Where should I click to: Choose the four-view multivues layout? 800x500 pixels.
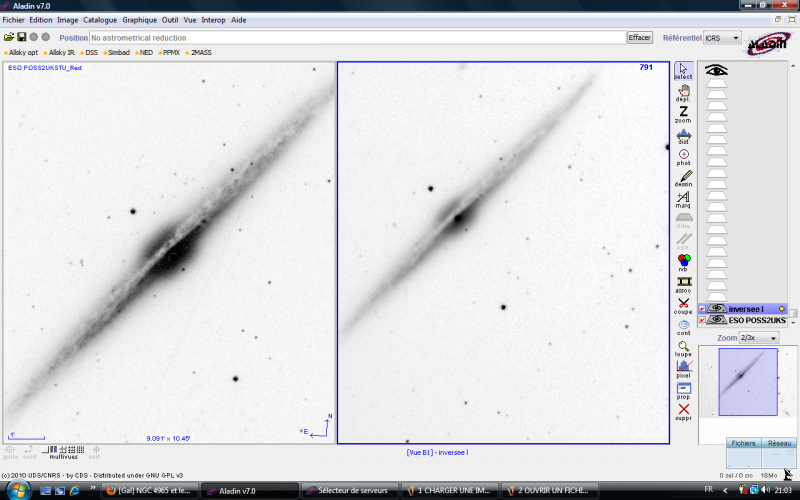tap(63, 450)
